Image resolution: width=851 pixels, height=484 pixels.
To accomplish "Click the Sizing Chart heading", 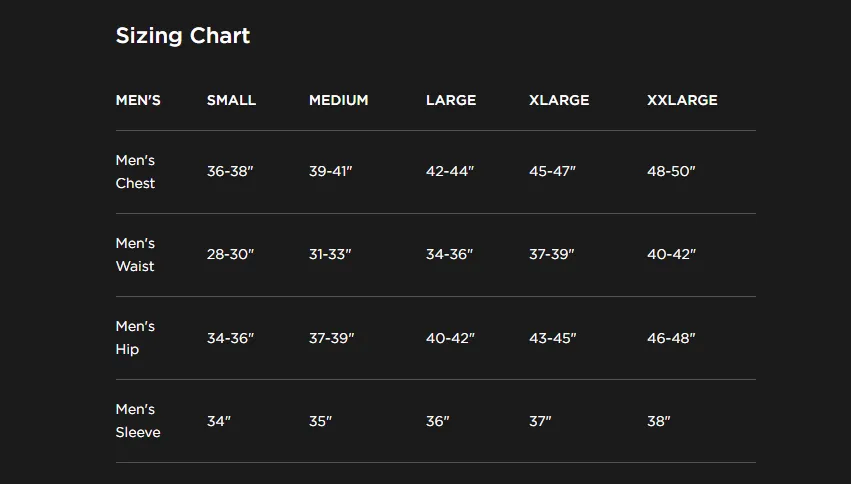I will tap(183, 36).
